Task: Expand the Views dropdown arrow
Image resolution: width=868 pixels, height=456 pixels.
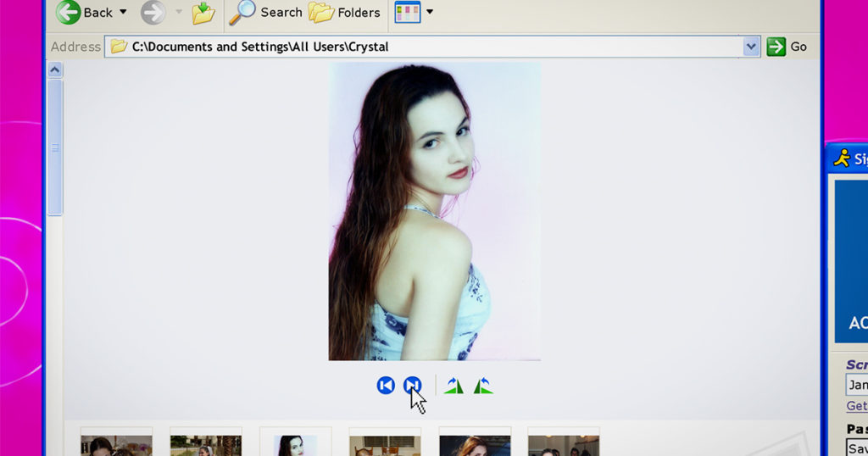Action: (x=430, y=12)
